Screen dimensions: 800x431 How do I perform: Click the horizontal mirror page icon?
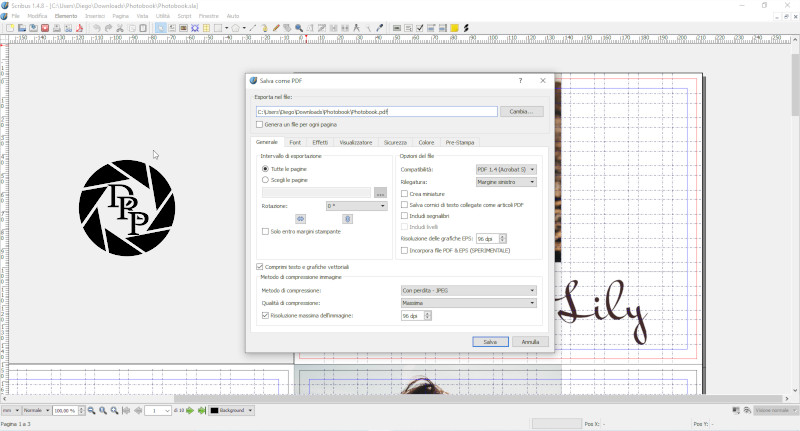click(x=300, y=218)
